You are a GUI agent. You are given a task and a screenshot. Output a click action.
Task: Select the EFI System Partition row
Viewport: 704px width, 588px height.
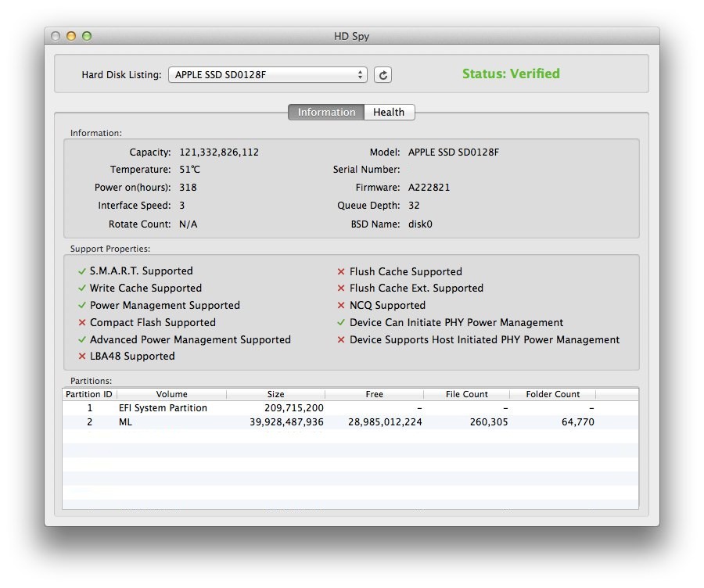pos(350,408)
